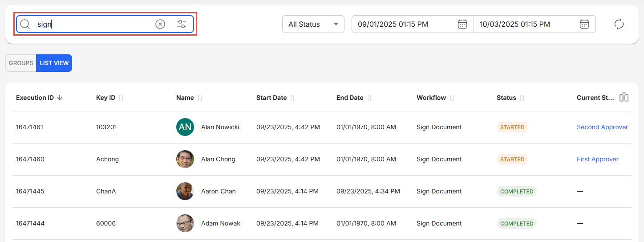Click the magnifier search icon
644x242 pixels.
25,24
